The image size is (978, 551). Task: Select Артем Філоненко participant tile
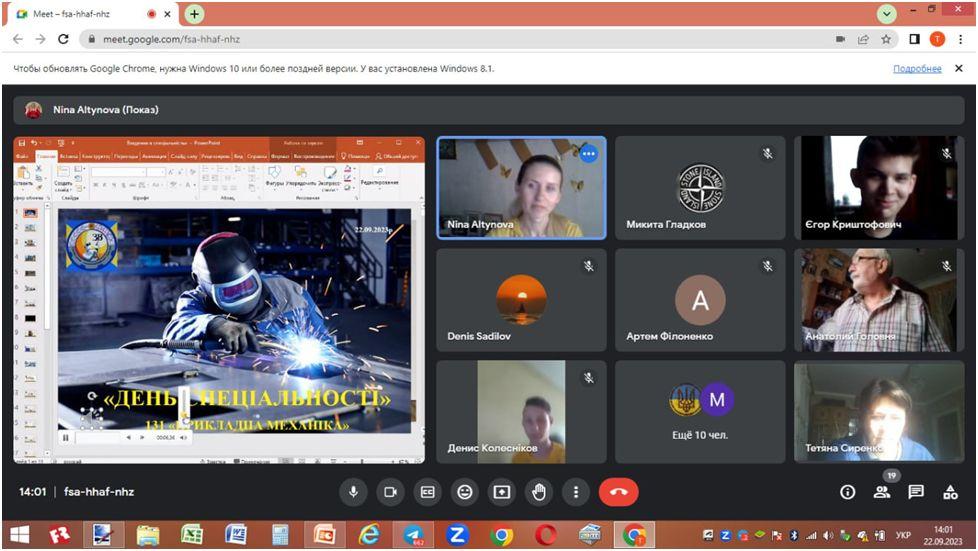pyautogui.click(x=700, y=300)
